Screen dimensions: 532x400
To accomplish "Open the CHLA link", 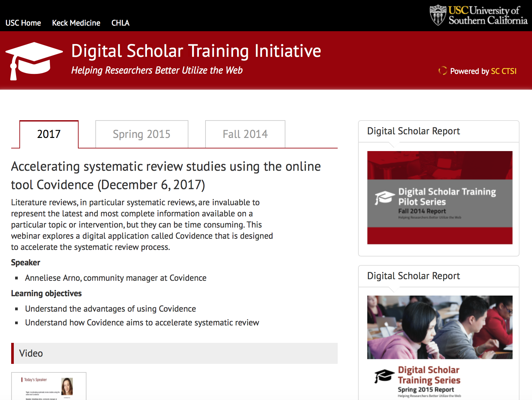I will click(120, 23).
